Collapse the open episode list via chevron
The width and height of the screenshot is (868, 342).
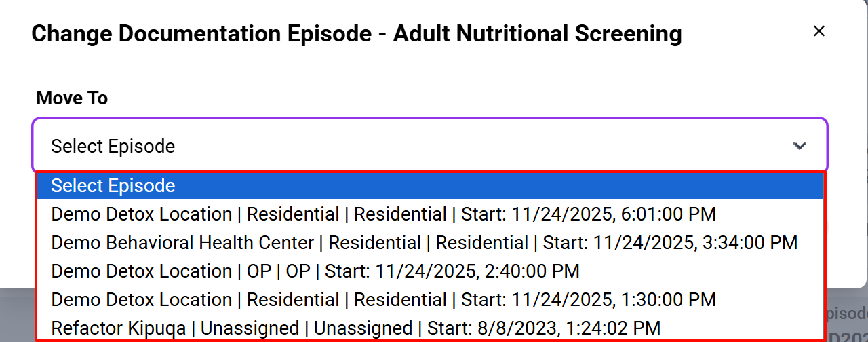point(800,146)
